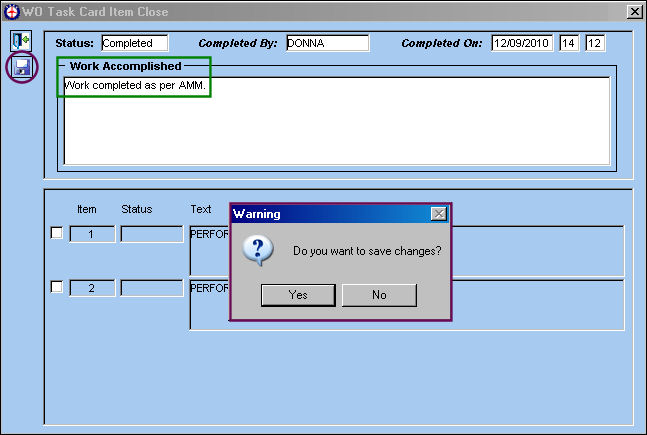
Task: Click the 'Status:' label at top
Action: [74, 43]
